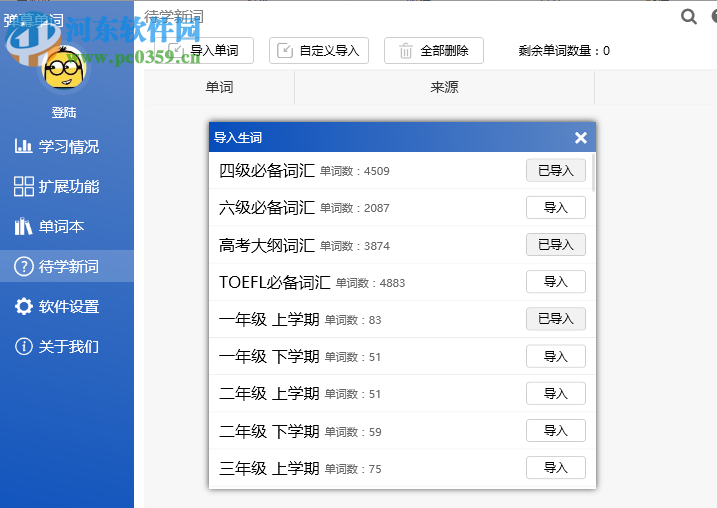This screenshot has width=717, height=508.
Task: Import the 一年级 下学期 word list
Action: tap(556, 356)
